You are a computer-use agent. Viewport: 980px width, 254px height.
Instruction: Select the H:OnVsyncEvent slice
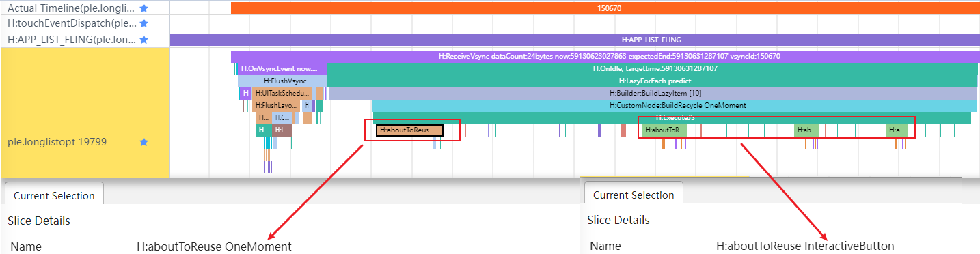[279, 69]
